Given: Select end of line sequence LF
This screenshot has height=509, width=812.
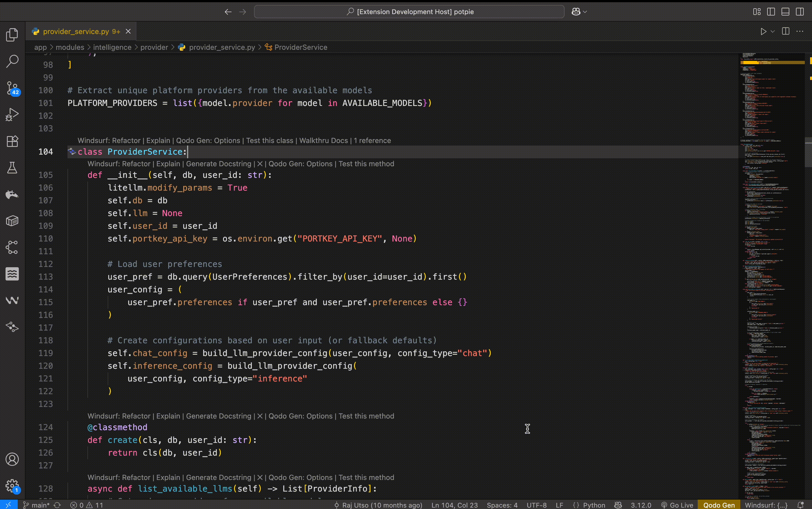Looking at the screenshot, I should coord(559,505).
